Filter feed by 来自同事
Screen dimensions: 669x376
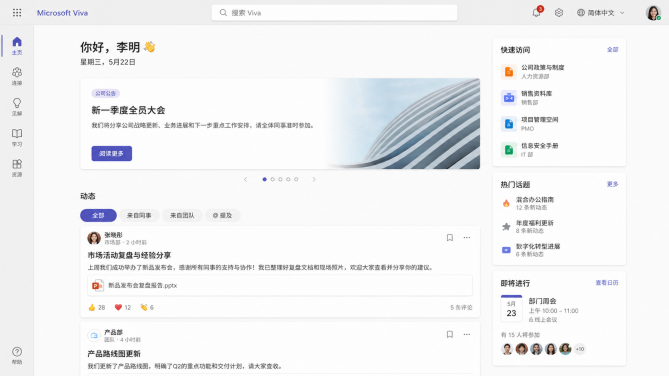tap(139, 216)
